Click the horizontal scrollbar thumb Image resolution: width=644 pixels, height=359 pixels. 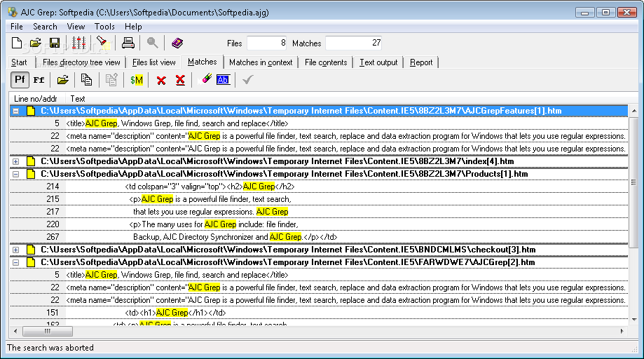47,331
